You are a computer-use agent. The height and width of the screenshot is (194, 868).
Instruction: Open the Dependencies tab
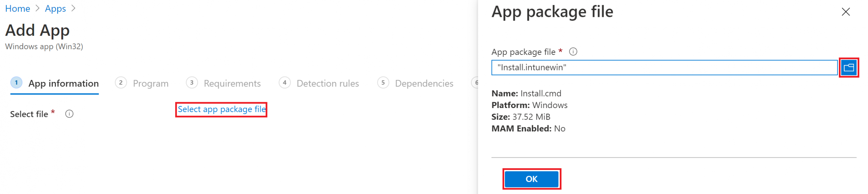[424, 84]
